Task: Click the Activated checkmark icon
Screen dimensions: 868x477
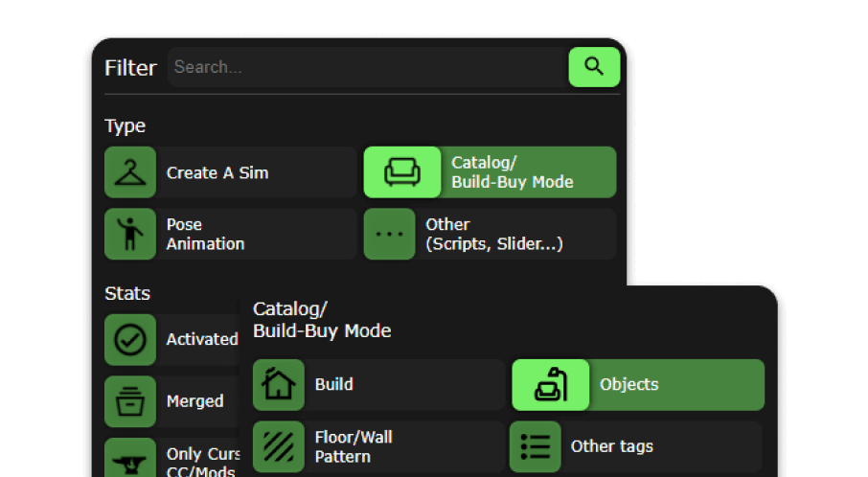Action: tap(130, 340)
